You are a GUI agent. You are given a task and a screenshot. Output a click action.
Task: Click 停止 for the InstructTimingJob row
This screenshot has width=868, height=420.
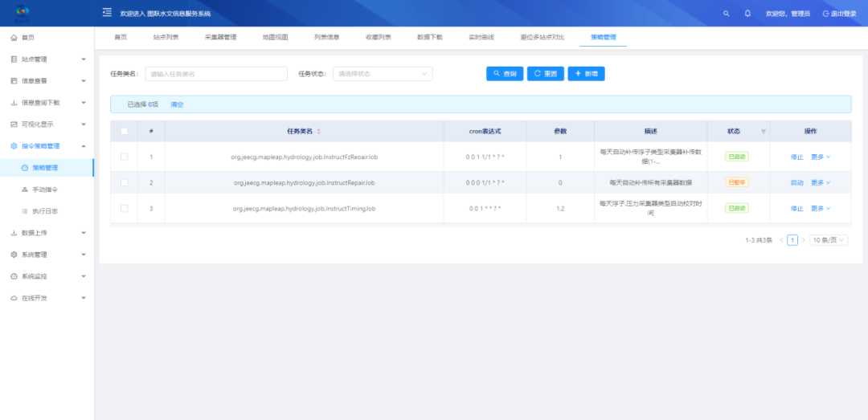pyautogui.click(x=796, y=208)
